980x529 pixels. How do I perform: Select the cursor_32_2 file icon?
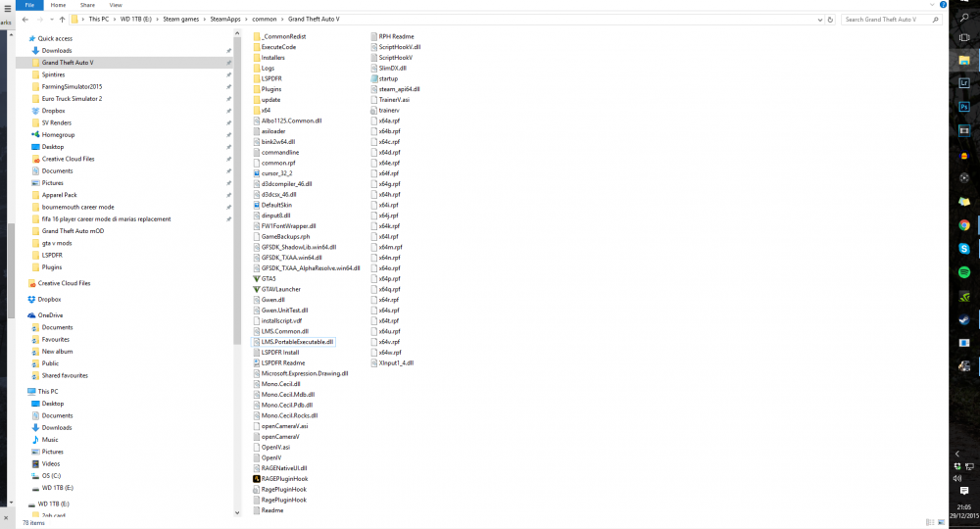(x=256, y=173)
